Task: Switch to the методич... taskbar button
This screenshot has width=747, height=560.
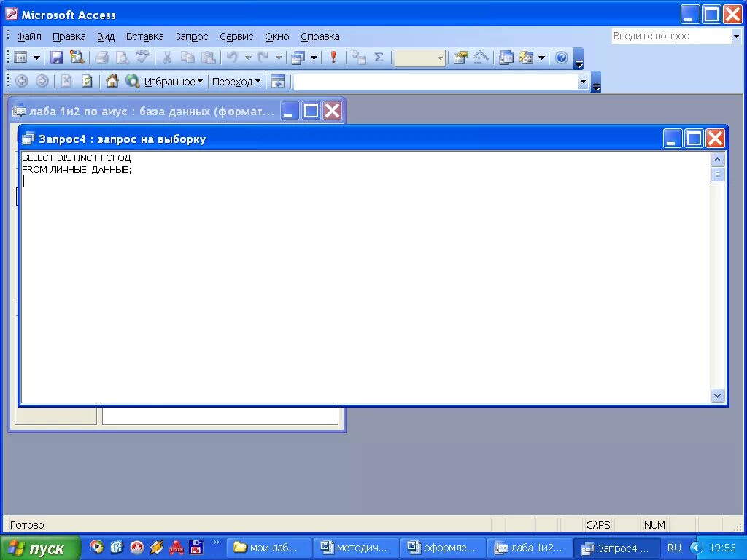Action: tap(356, 548)
